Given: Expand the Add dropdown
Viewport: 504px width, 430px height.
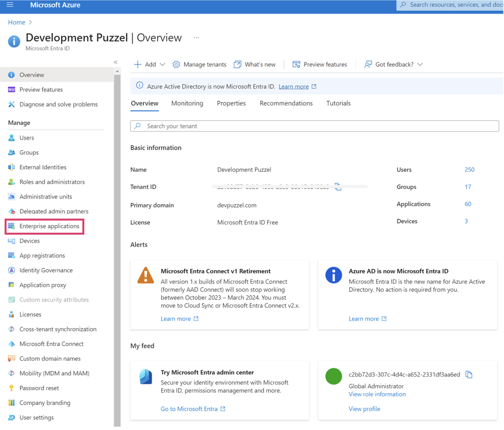Looking at the screenshot, I should (162, 65).
